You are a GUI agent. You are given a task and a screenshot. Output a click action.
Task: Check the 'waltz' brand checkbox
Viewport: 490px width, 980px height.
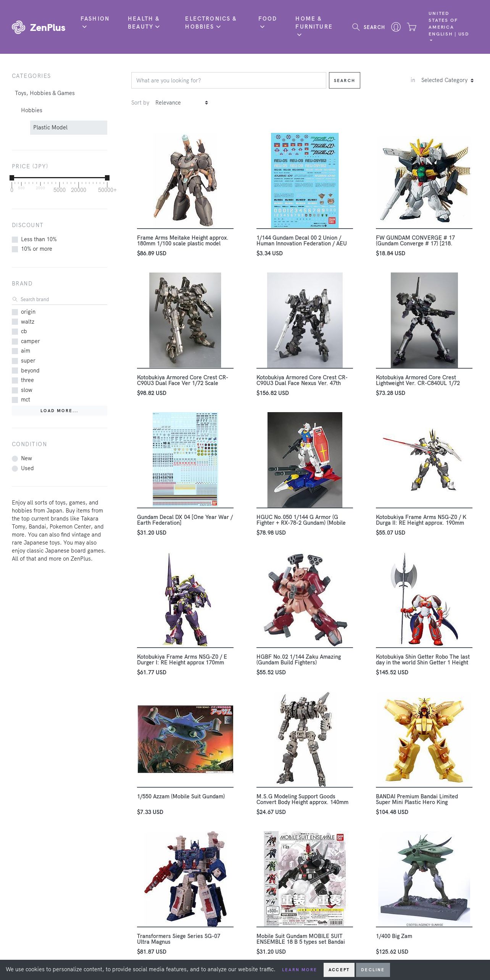tap(15, 322)
